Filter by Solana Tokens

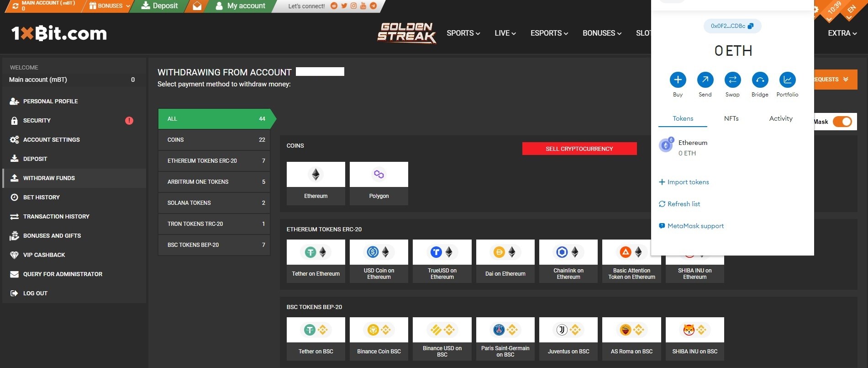(214, 203)
